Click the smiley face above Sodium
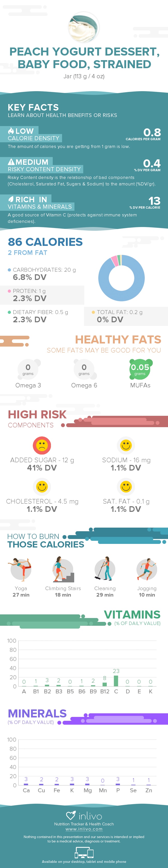 coord(126,445)
